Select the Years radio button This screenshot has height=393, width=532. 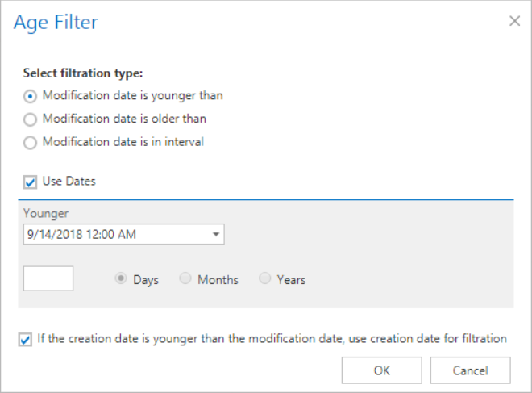[265, 279]
